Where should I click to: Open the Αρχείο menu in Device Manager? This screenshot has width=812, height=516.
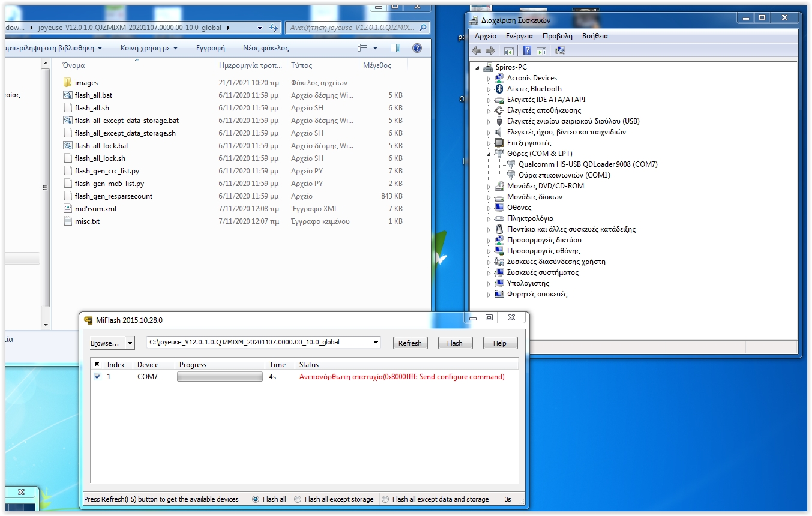(486, 36)
